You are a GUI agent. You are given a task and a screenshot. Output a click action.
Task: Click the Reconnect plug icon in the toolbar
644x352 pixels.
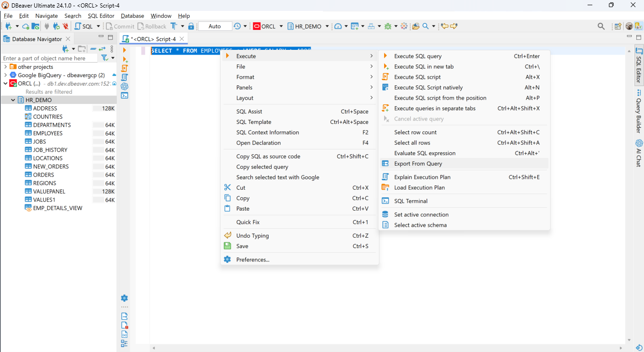(x=56, y=26)
